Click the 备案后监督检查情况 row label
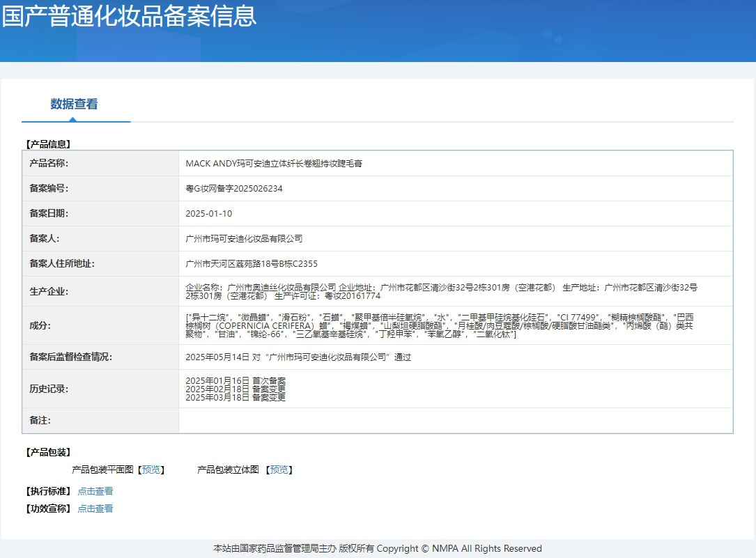The image size is (756, 558). 70,357
